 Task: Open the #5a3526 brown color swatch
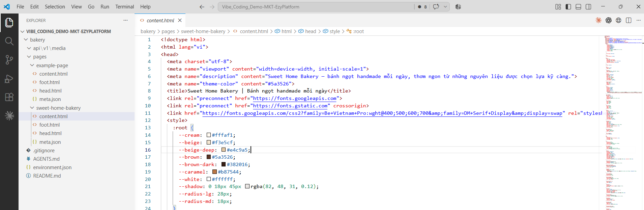tap(209, 157)
